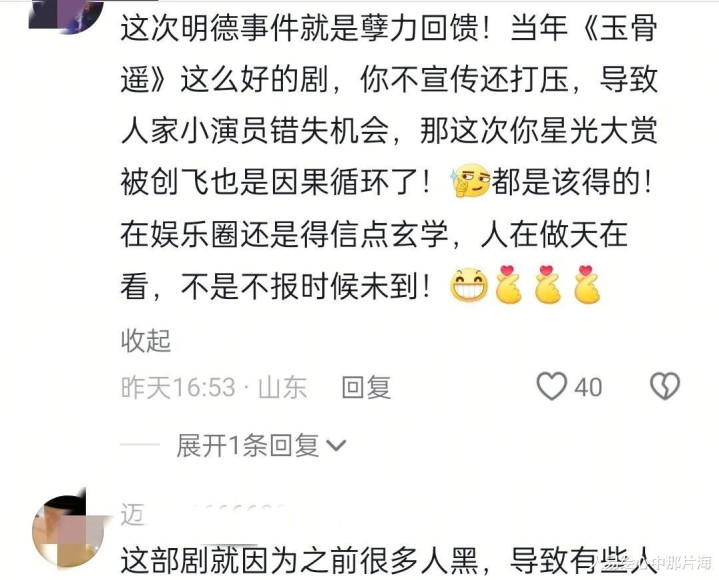The image size is (719, 580).
Task: Tap the first finger-heart emoji
Action: point(508,285)
